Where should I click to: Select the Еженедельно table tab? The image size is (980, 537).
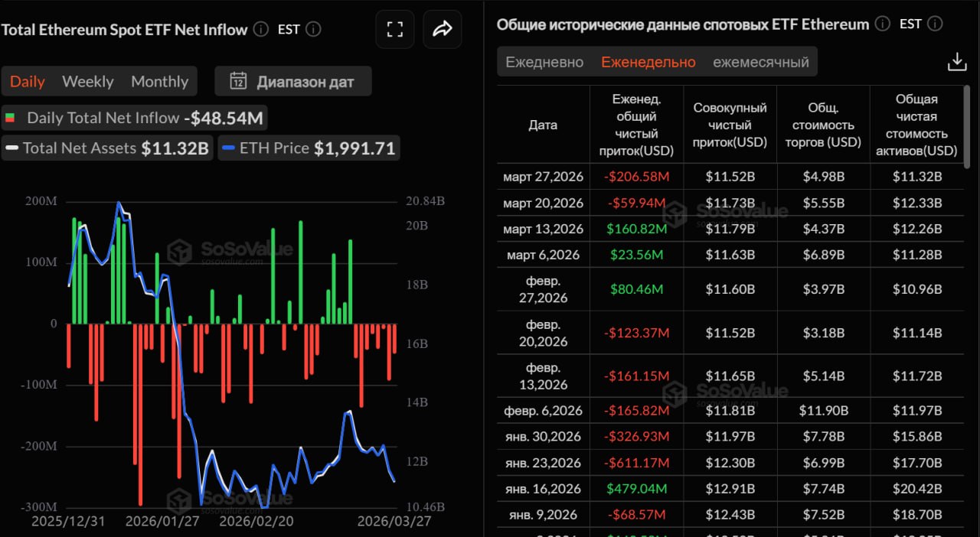[648, 62]
